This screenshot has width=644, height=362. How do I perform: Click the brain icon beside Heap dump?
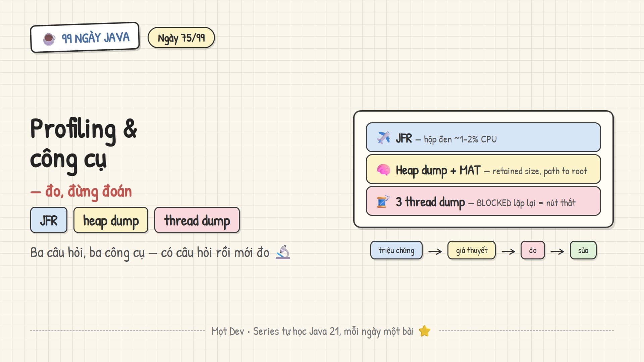click(383, 170)
